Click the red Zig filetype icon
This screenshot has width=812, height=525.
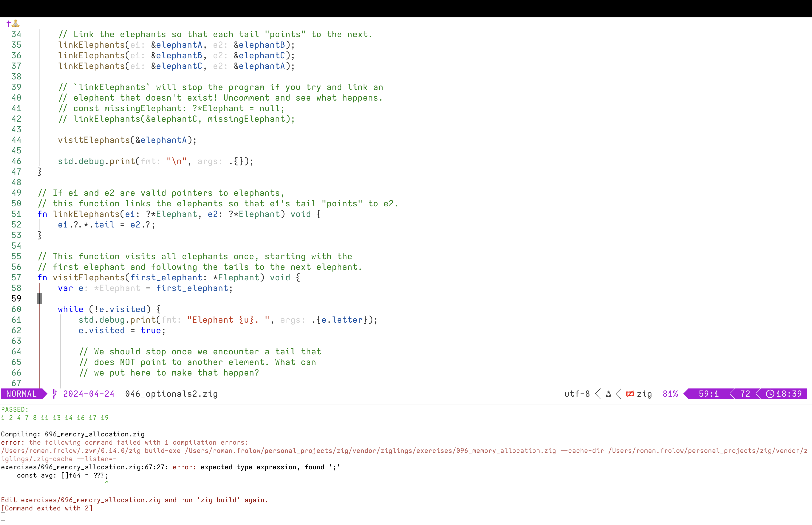pos(630,394)
